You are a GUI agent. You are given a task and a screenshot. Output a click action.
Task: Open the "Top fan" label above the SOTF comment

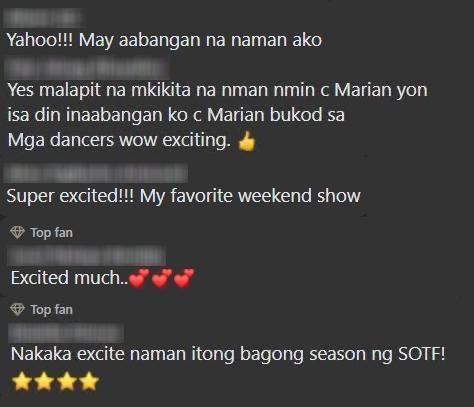pos(51,310)
